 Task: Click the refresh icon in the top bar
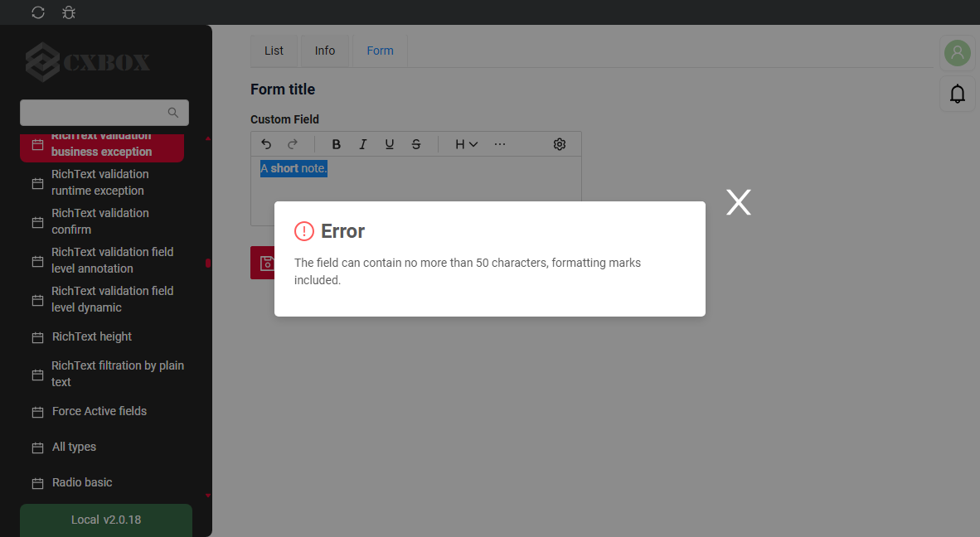(38, 12)
